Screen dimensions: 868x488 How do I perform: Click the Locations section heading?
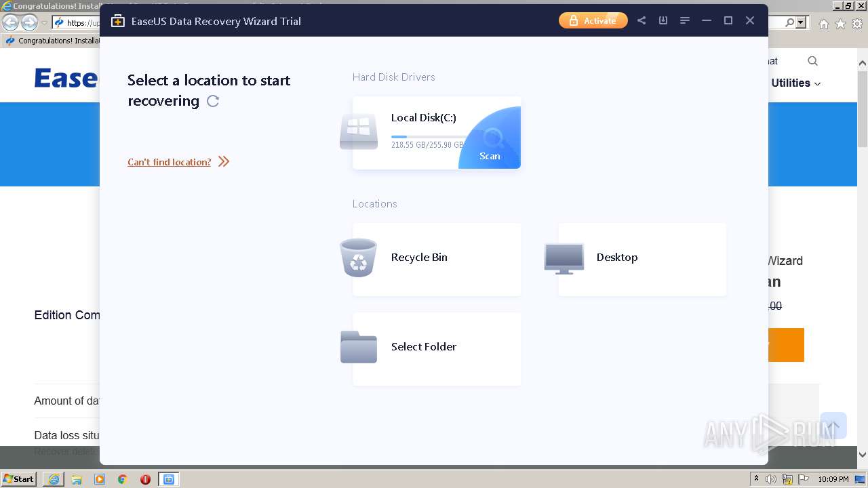(375, 203)
